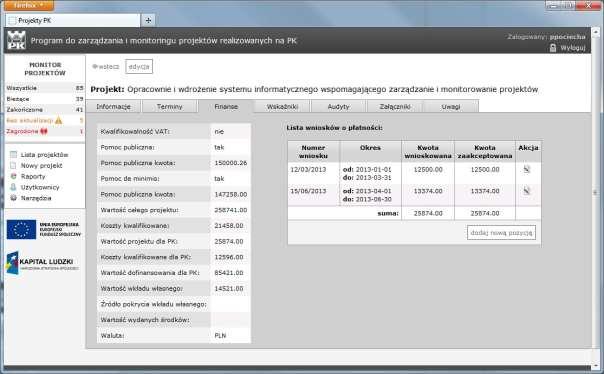
Task: Open the Narzędzia link
Action: 36,198
